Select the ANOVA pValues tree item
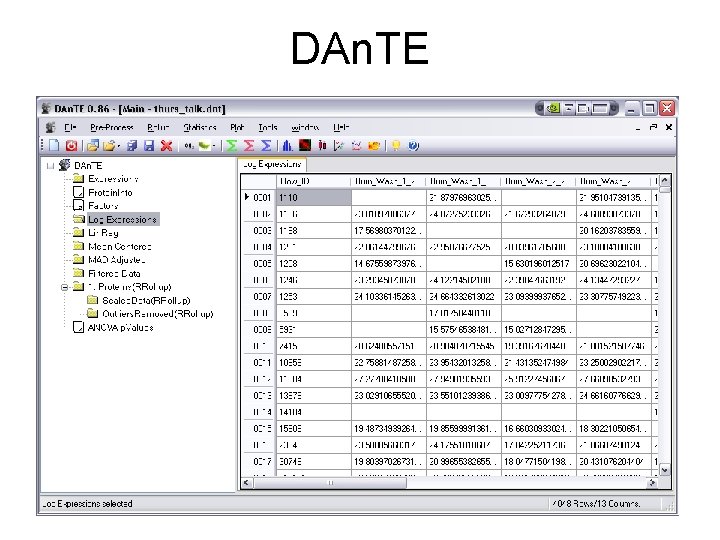Viewport: 720px width, 540px height. [120, 328]
